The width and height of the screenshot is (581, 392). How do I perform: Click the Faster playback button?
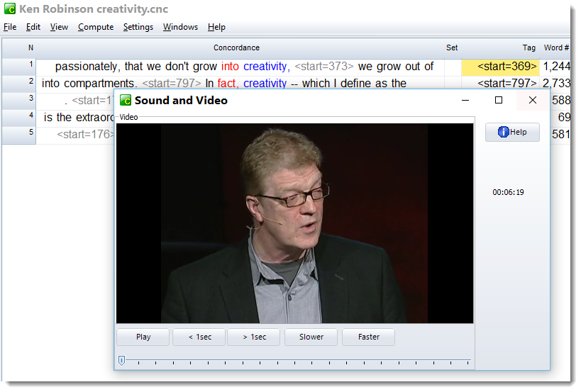(368, 337)
